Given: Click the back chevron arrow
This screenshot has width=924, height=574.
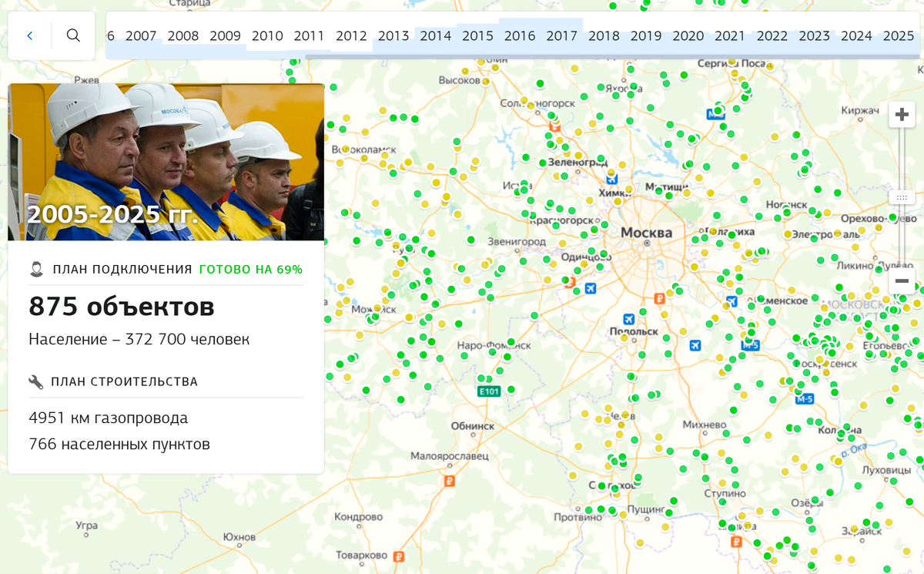Looking at the screenshot, I should click(30, 35).
